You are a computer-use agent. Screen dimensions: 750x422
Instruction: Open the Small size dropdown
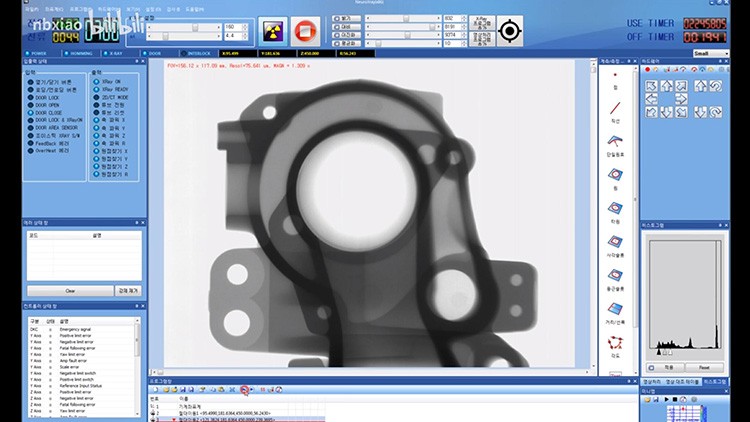[709, 54]
